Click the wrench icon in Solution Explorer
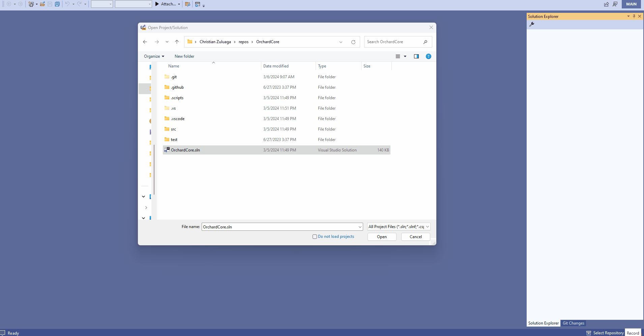The height and width of the screenshot is (336, 644). click(x=532, y=24)
